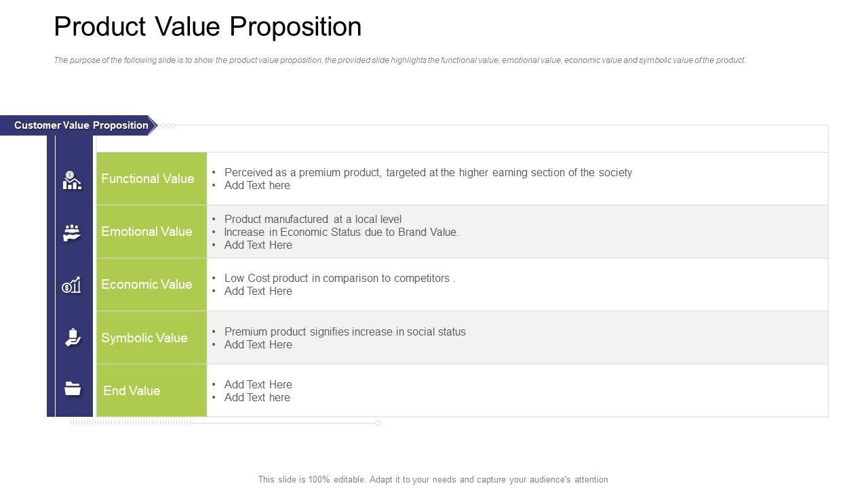Click the '100% editable' footer text
The height and width of the screenshot is (488, 868).
pos(433,479)
